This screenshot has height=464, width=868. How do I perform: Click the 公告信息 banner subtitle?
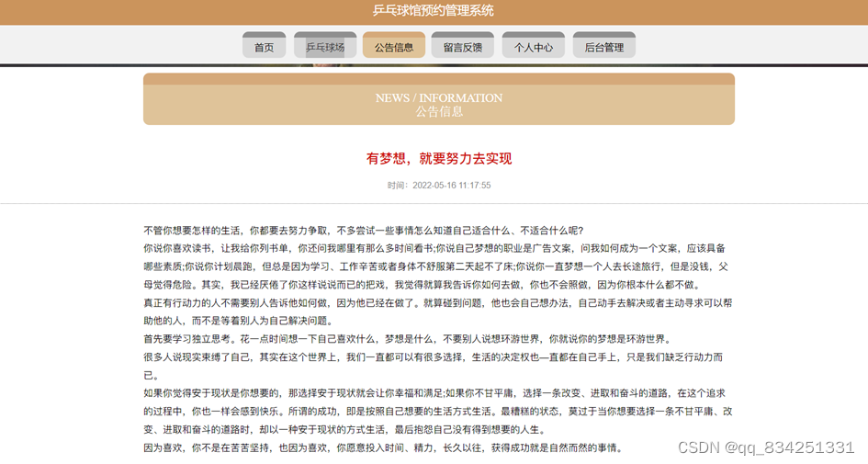pos(439,111)
